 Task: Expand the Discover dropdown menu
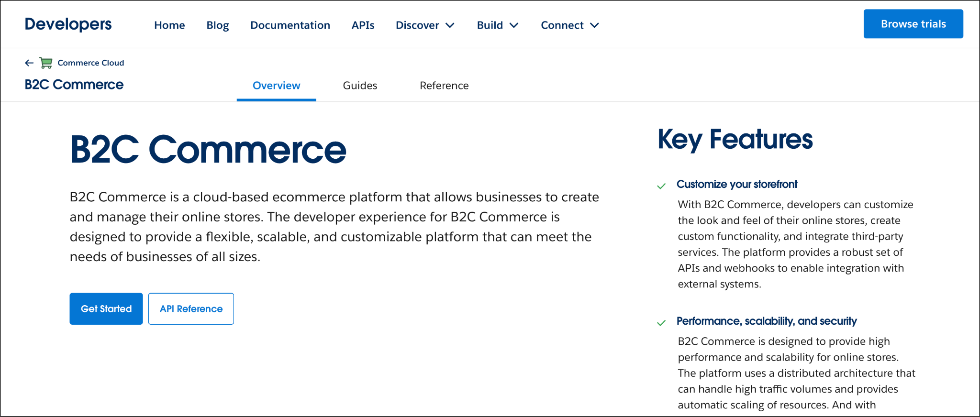tap(425, 25)
